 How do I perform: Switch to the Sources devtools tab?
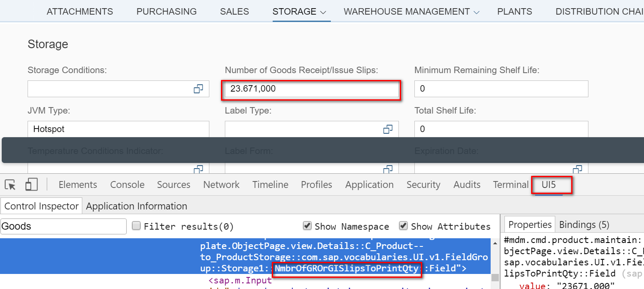point(174,184)
